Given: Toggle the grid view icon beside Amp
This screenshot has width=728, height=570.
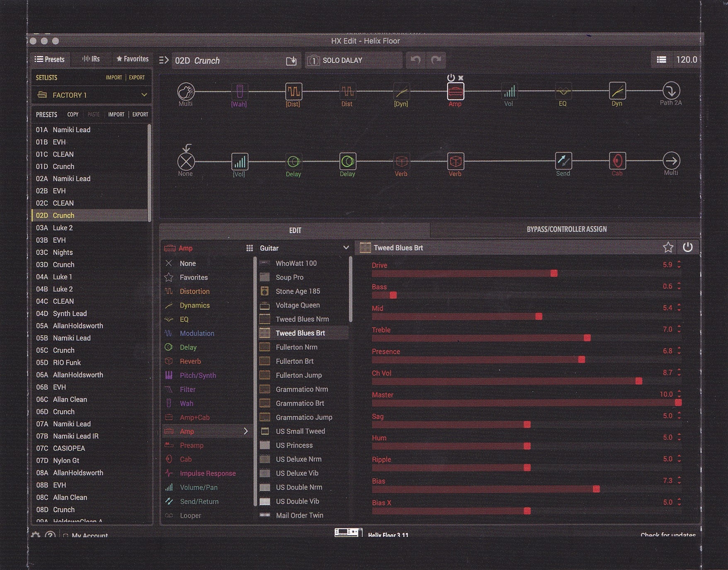Looking at the screenshot, I should [x=250, y=248].
